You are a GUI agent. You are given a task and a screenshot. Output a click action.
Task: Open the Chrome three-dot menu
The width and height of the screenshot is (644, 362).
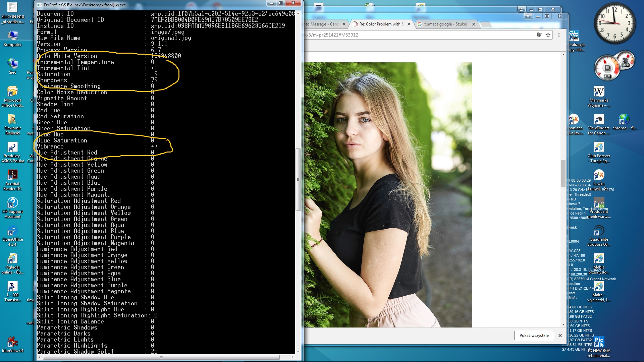coord(559,35)
